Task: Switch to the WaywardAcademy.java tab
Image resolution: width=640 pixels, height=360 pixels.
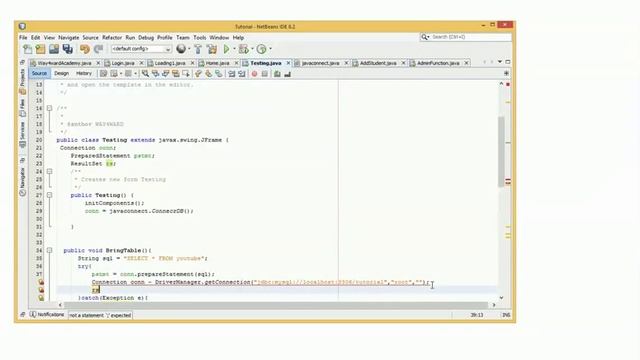Action: click(x=64, y=63)
